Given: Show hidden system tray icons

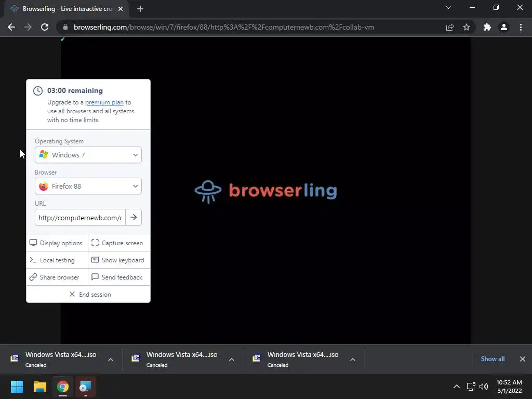Looking at the screenshot, I should tap(457, 387).
